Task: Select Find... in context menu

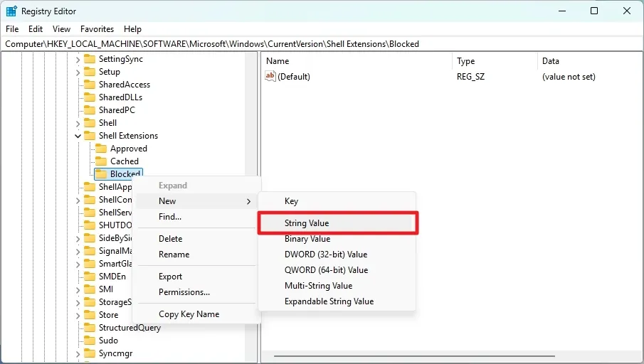Action: click(196, 217)
